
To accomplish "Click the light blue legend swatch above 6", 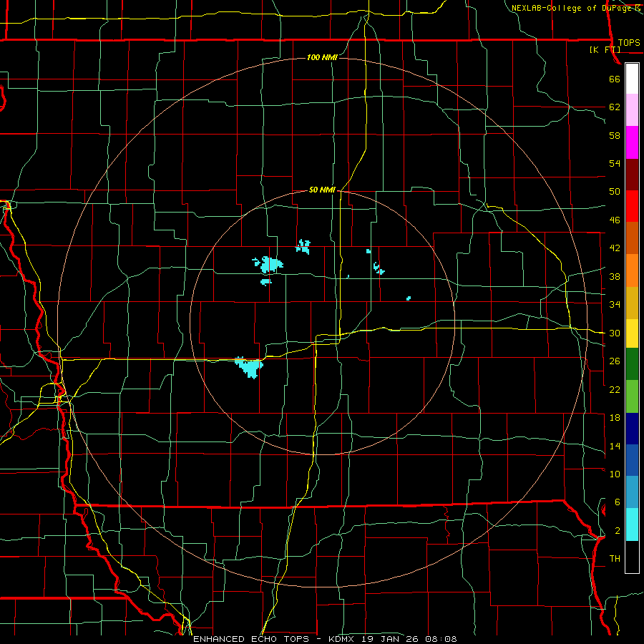I will coord(632,492).
